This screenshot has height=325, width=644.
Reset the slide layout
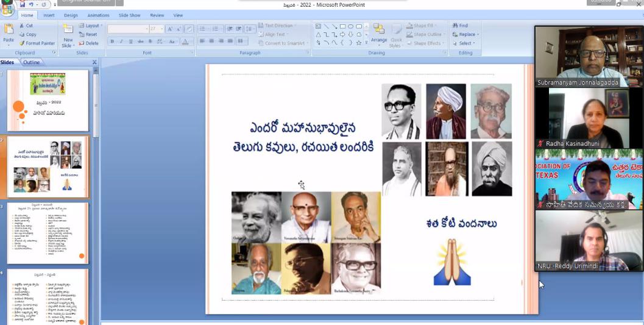[x=88, y=35]
